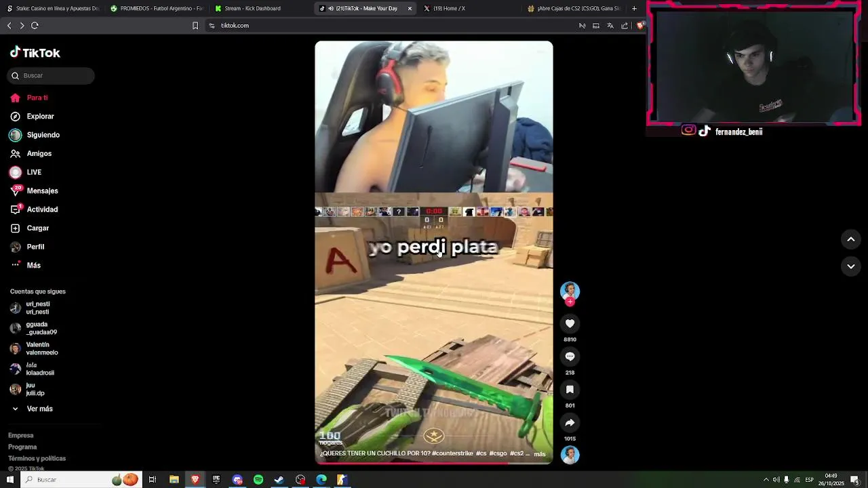Expand caption with 'más' link

pyautogui.click(x=540, y=454)
